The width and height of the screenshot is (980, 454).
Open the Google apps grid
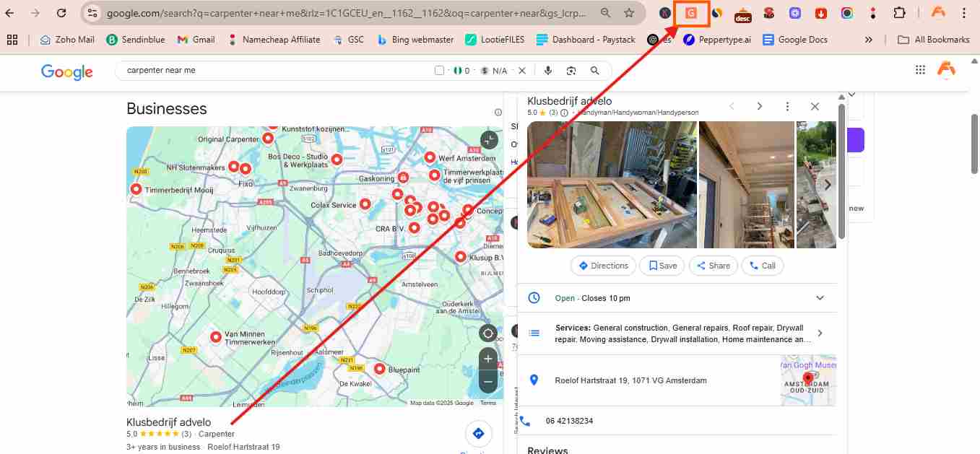(x=920, y=70)
